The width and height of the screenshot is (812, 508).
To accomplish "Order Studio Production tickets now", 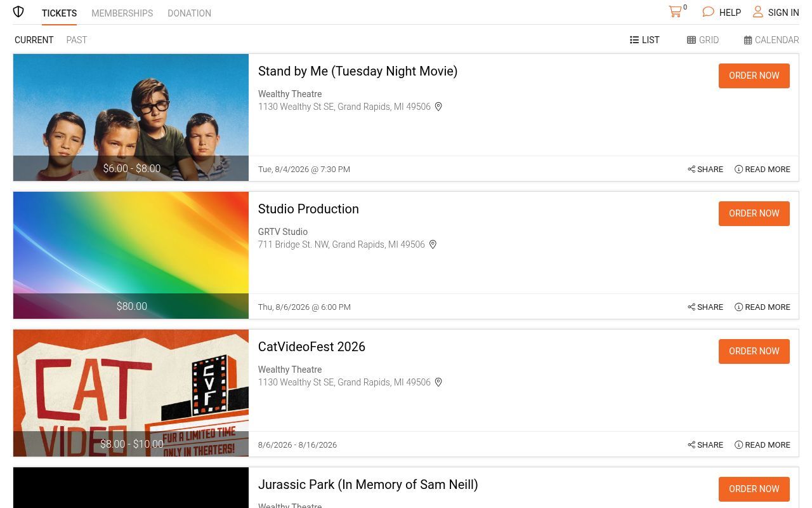I will tap(754, 213).
